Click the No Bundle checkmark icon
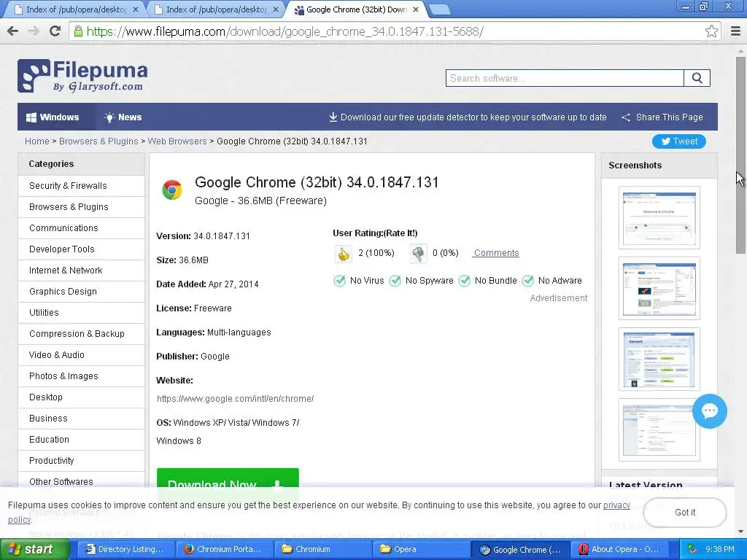This screenshot has height=560, width=747. [x=464, y=281]
